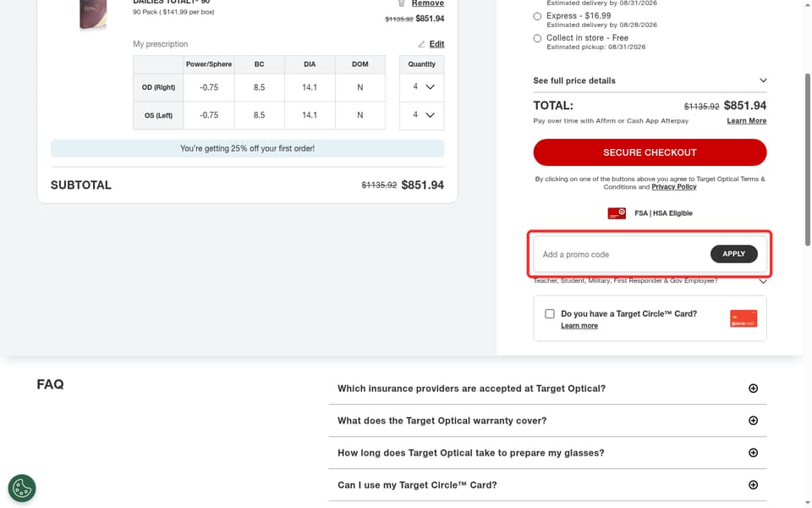
Task: Click the Add a promo code field
Action: [x=622, y=254]
